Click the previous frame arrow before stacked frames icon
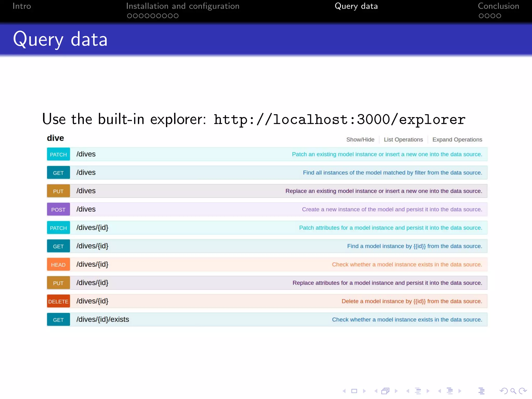Viewport: 532px width, 399px height. pyautogui.click(x=376, y=391)
